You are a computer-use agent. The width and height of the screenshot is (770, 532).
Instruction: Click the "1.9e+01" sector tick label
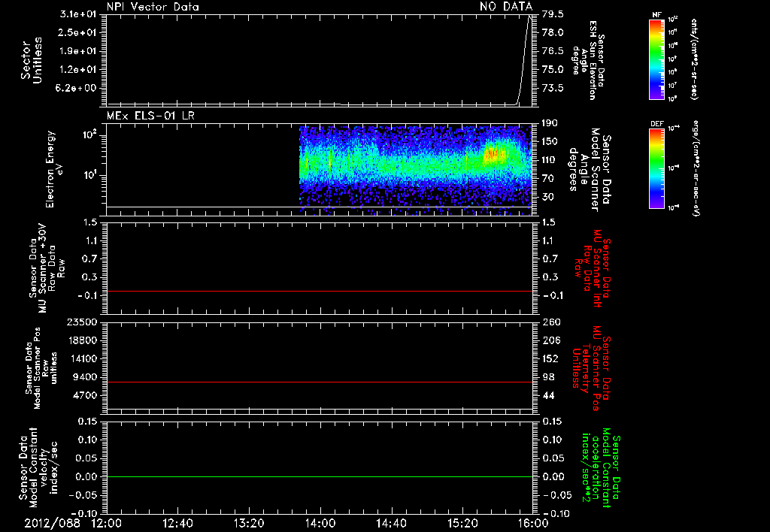[78, 51]
